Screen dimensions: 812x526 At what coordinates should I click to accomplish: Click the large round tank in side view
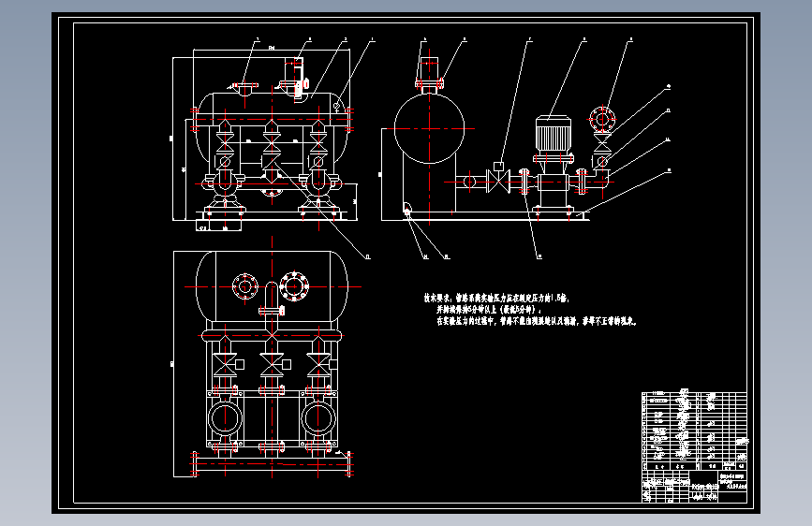coord(429,129)
